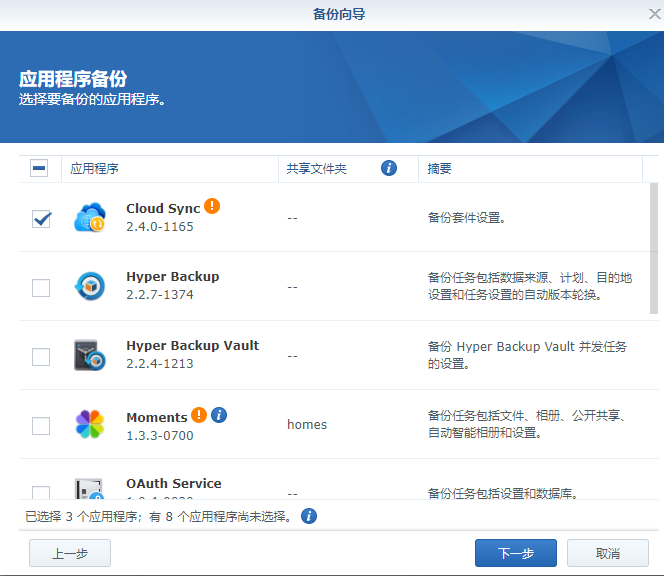Click 取消 to cancel the wizard
Screen dimensions: 664x576
pyautogui.click(x=608, y=553)
